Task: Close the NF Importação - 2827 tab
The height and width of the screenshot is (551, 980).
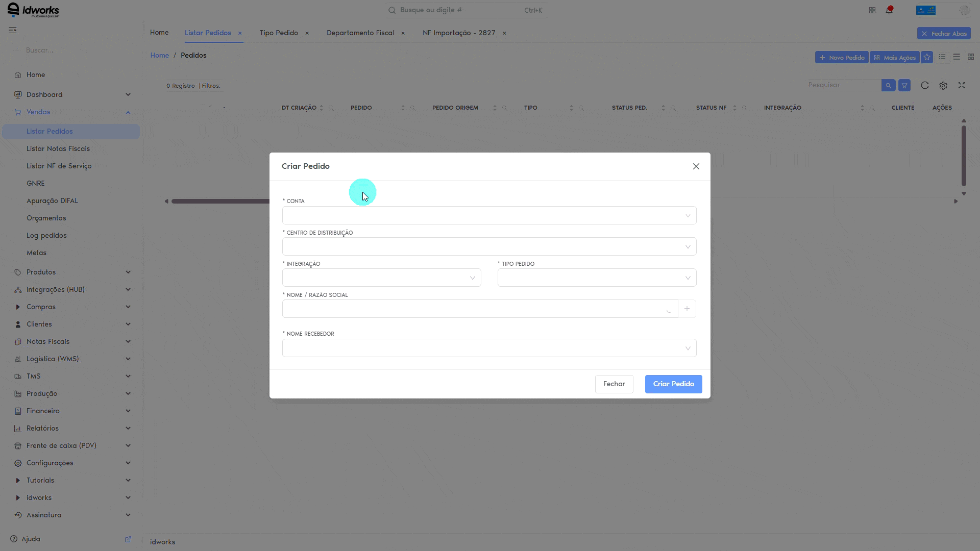Action: coord(504,33)
